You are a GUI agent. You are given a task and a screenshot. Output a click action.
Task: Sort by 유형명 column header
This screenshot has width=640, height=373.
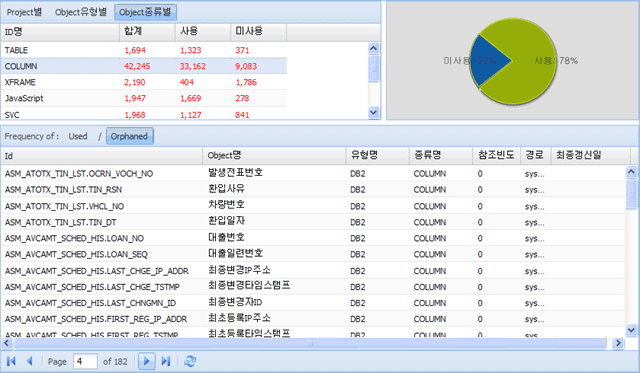pos(378,155)
